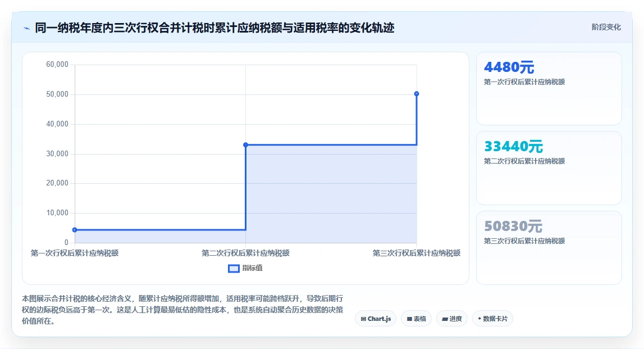Click the description paragraph starting 本图展示

pyautogui.click(x=182, y=310)
